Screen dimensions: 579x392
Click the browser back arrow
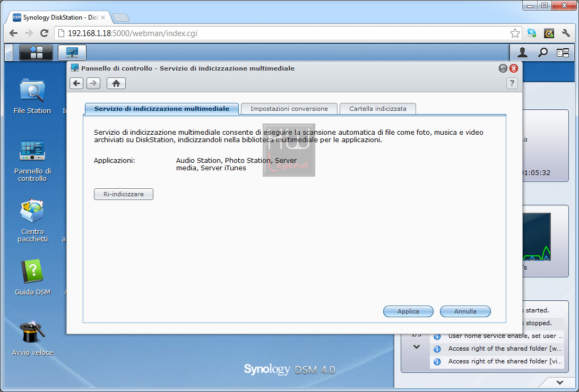(14, 33)
